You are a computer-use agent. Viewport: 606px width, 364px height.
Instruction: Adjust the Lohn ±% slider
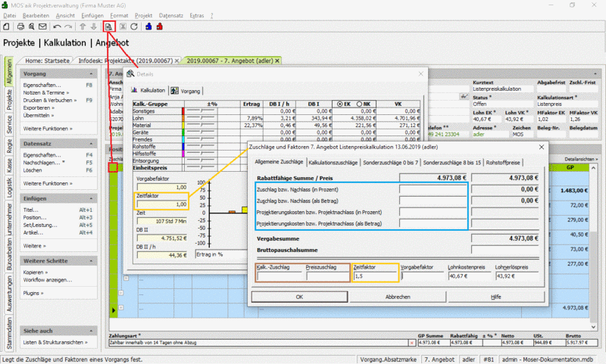[x=200, y=118]
